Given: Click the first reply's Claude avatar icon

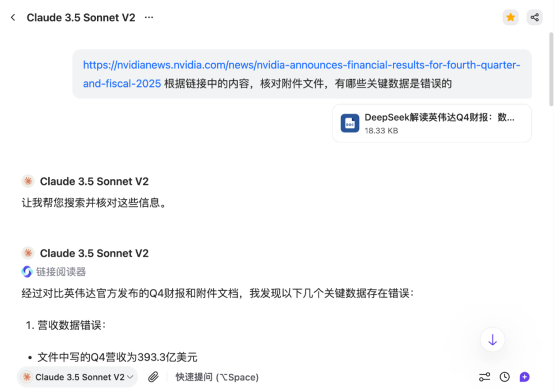Looking at the screenshot, I should point(28,181).
